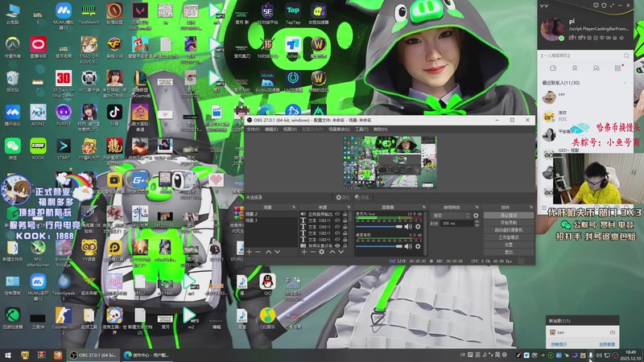Open the TapTap desktop icon
Viewport: 644px width, 362px height.
pyautogui.click(x=293, y=14)
